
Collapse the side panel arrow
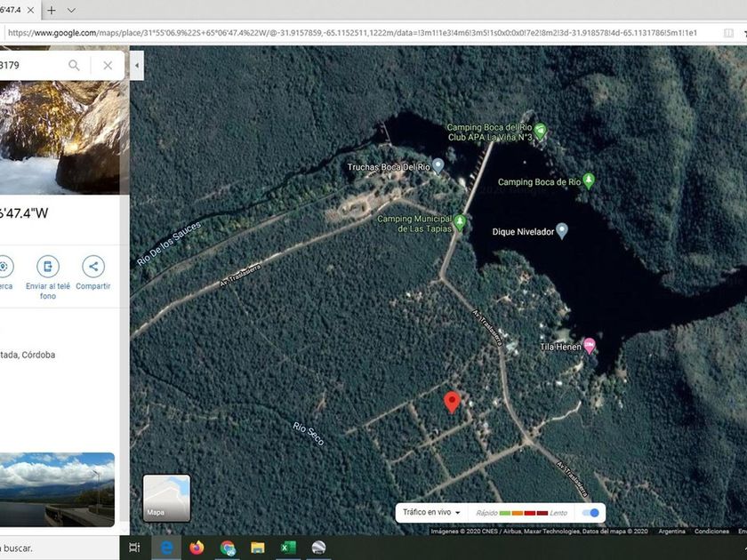pyautogui.click(x=137, y=65)
